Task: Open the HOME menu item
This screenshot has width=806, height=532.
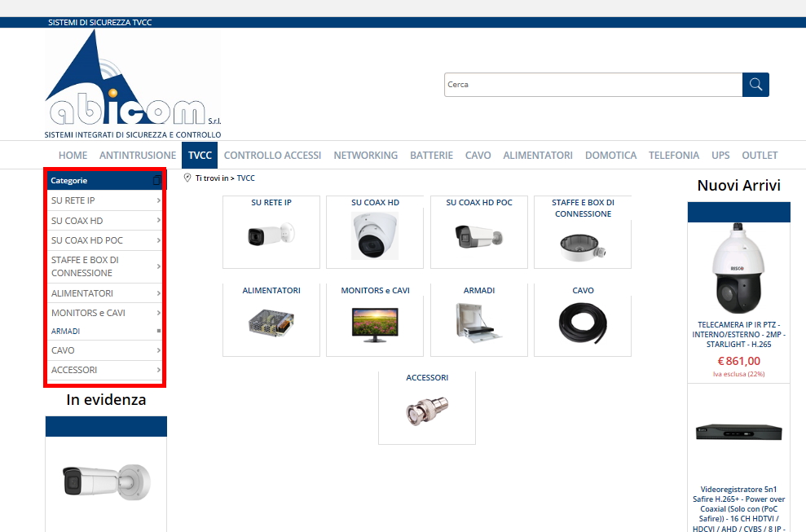Action: pyautogui.click(x=73, y=156)
